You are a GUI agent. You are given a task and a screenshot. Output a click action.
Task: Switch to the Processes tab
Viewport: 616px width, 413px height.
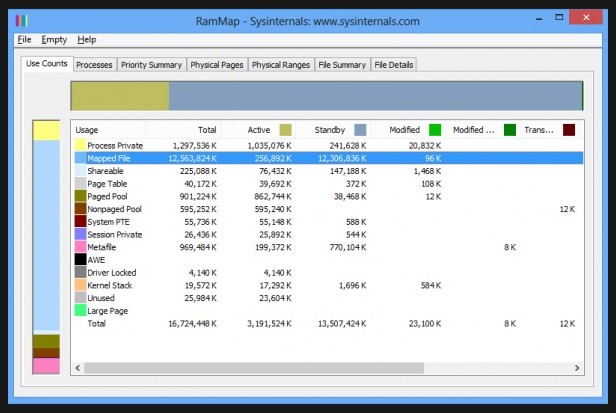point(94,65)
